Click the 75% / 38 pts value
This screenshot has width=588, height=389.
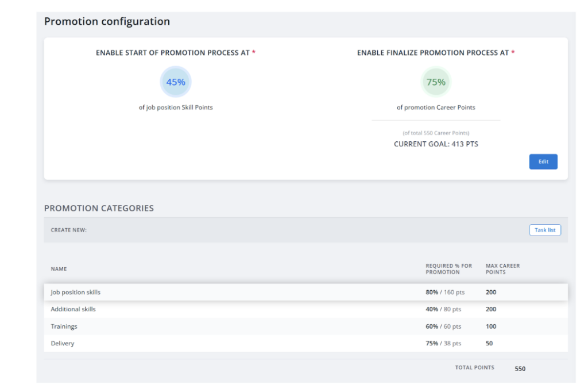tap(443, 344)
